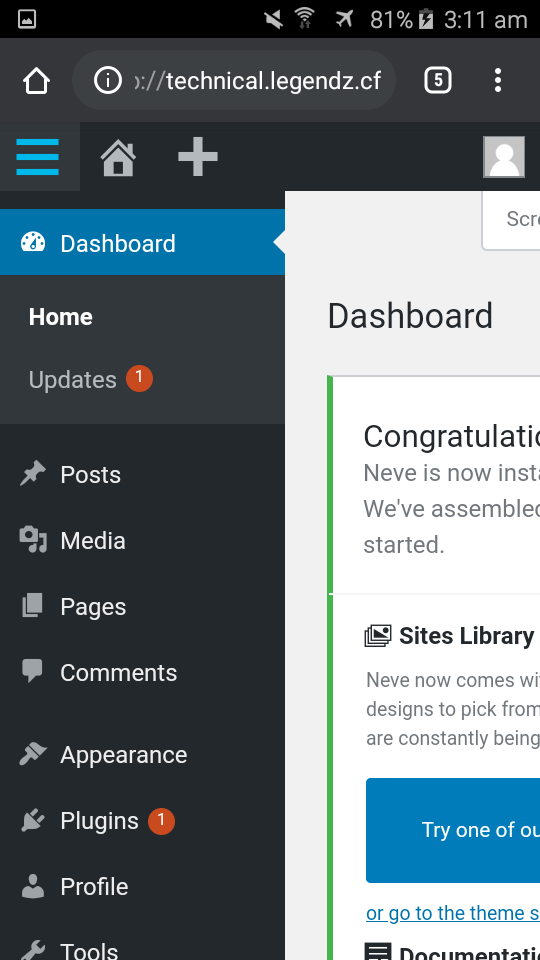Click the plus New content icon
This screenshot has height=960, width=540.
(198, 157)
